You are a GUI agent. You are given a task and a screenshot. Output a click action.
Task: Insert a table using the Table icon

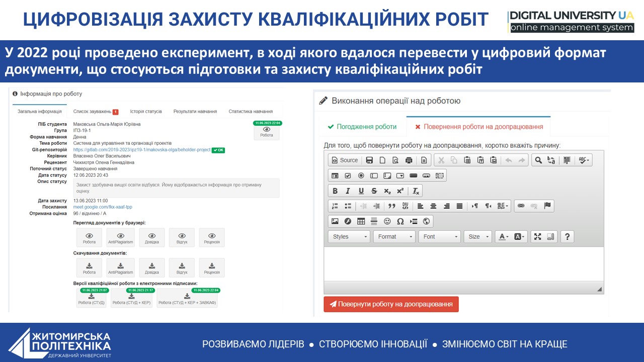click(x=361, y=221)
